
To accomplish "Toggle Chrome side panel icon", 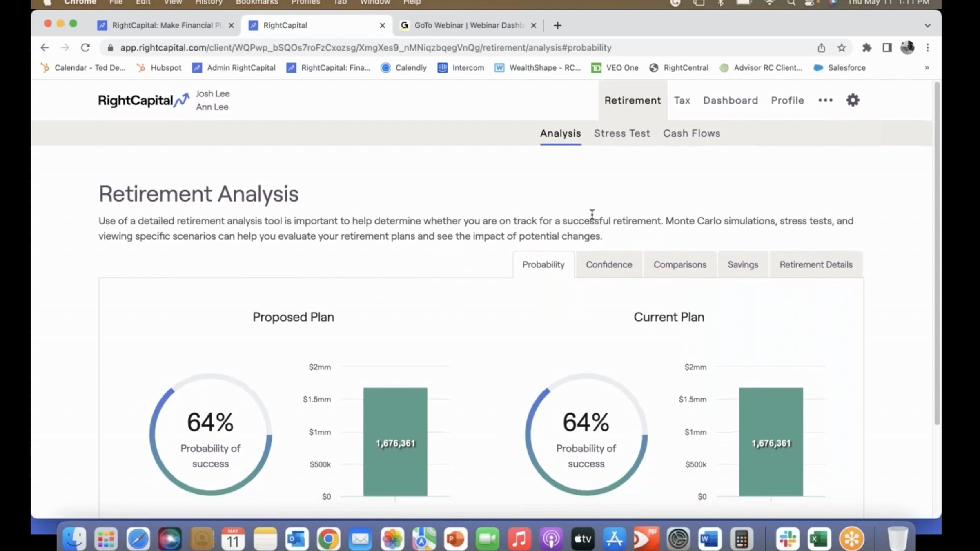I will point(887,48).
